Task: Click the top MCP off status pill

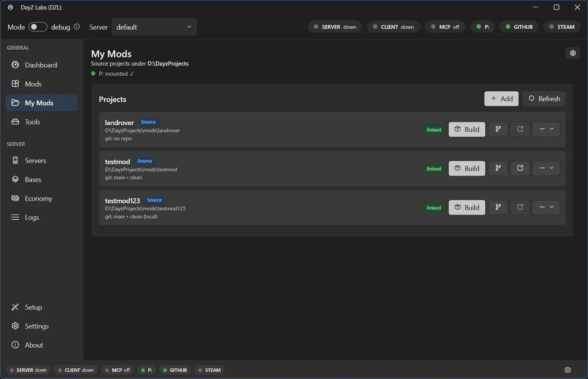Action: pyautogui.click(x=445, y=27)
